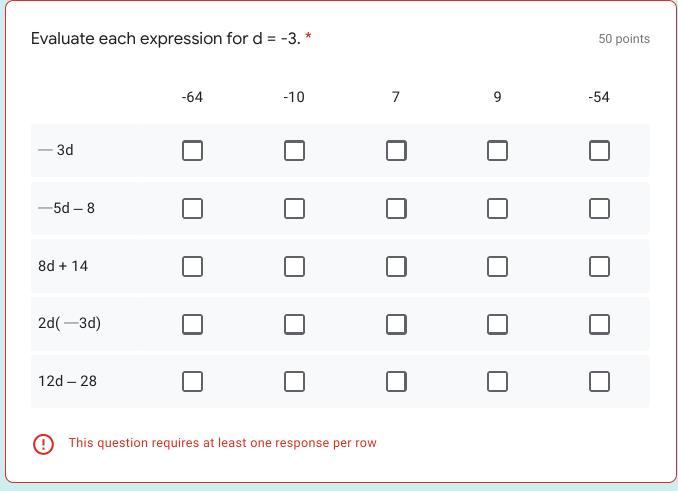The image size is (678, 491).
Task: Click the question title text
Action: (166, 39)
